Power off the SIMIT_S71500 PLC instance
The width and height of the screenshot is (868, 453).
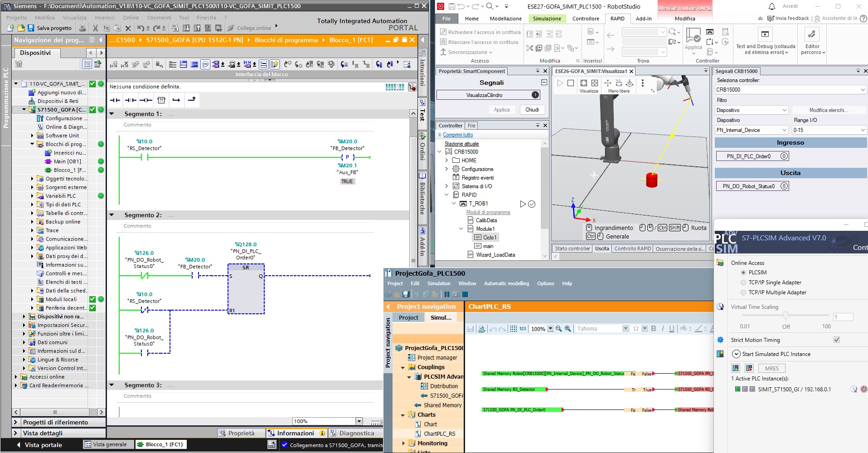coord(863,389)
